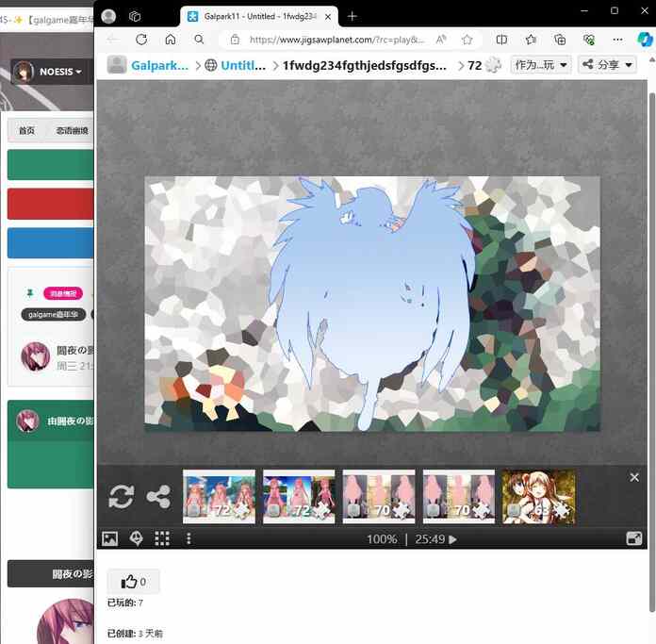Viewport: 656px width, 644px height.
Task: Open the favorites list icon
Action: (531, 40)
